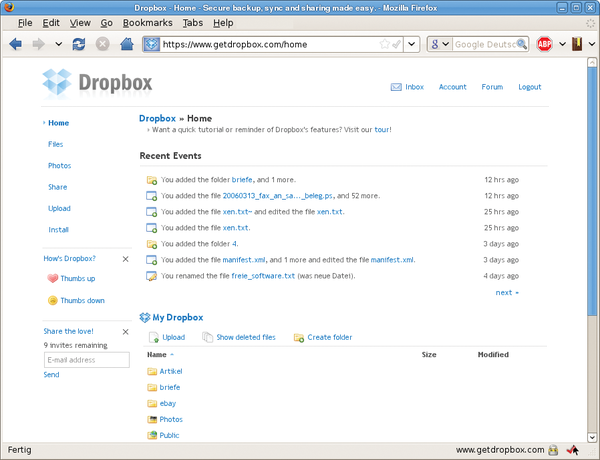Open the Adblock Plus dropdown arrow
Image resolution: width=600 pixels, height=460 pixels.
tap(562, 44)
